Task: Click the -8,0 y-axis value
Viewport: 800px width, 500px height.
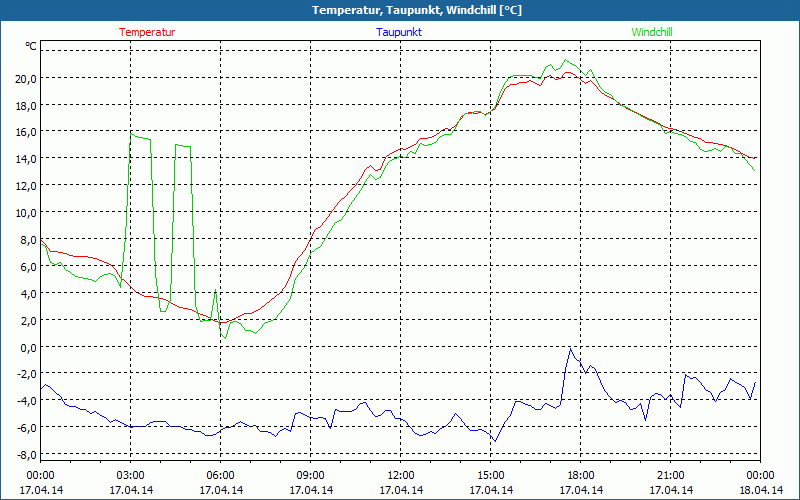Action: click(x=27, y=455)
